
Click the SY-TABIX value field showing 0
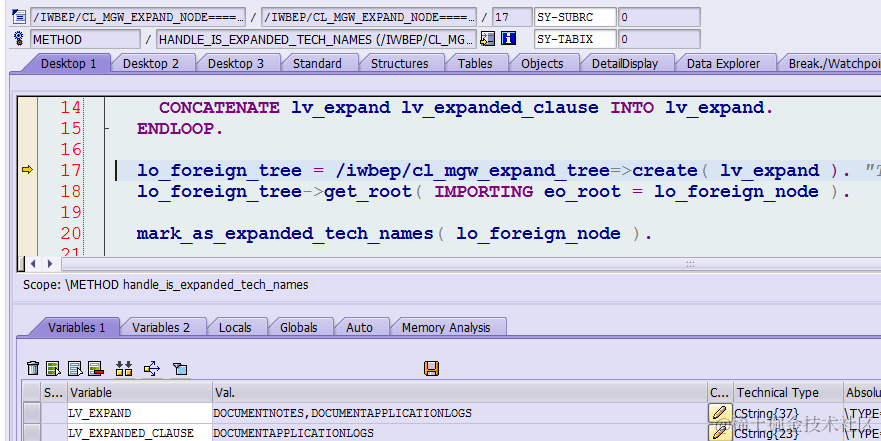click(x=659, y=39)
